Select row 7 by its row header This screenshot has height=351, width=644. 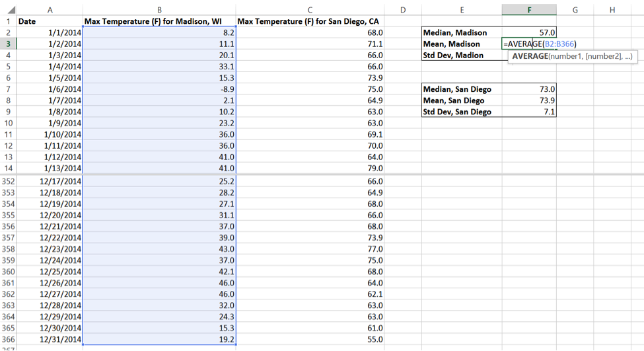coord(9,89)
